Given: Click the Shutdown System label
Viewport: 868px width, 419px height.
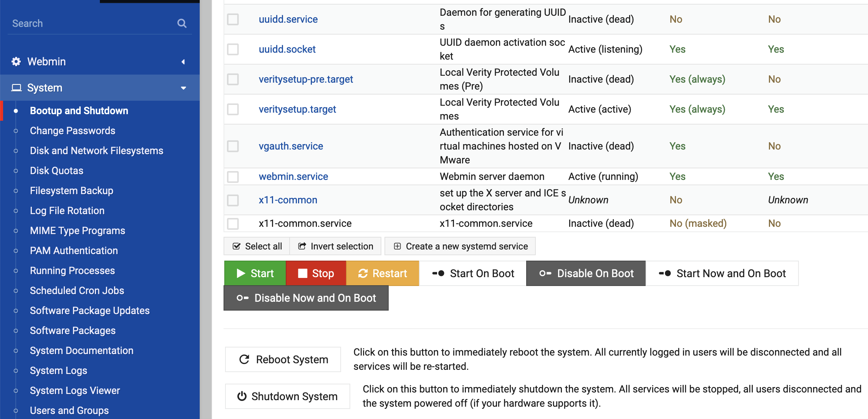Looking at the screenshot, I should (295, 396).
